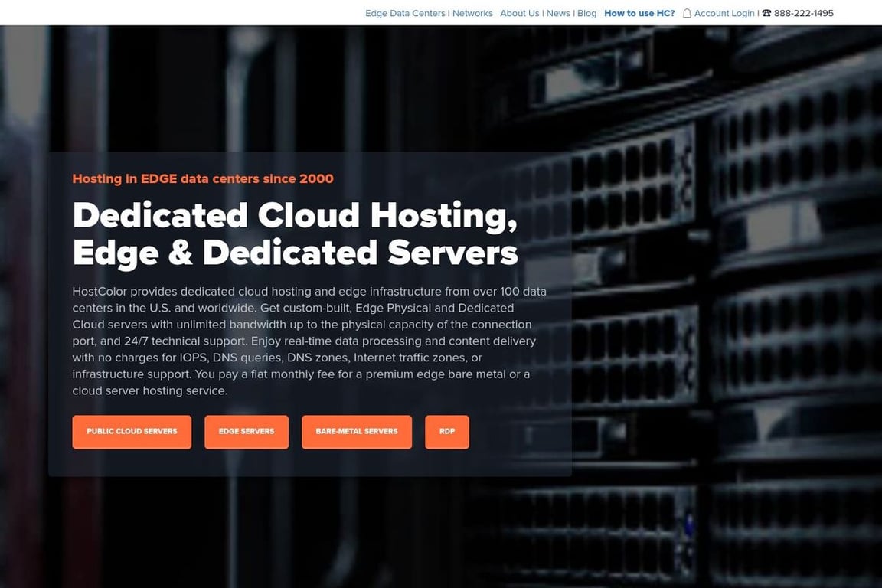Click the 'Edge & Dedicated Servers' headline line
The width and height of the screenshot is (882, 588).
tap(295, 253)
